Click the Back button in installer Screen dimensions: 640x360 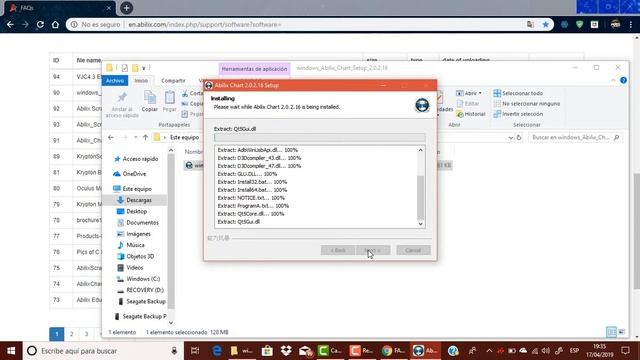338,250
